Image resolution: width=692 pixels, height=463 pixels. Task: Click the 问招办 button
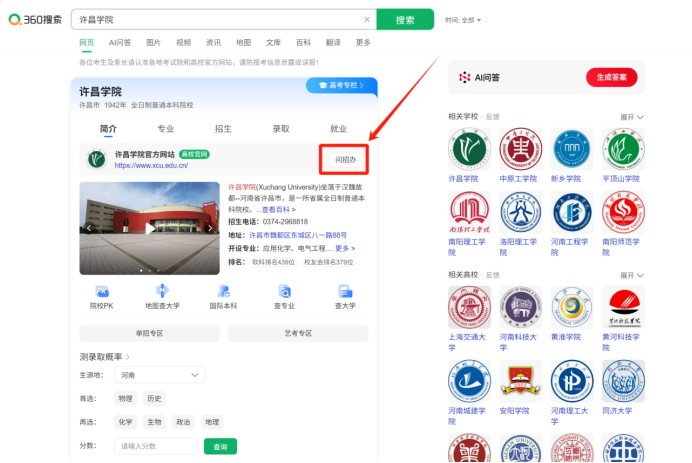(345, 159)
